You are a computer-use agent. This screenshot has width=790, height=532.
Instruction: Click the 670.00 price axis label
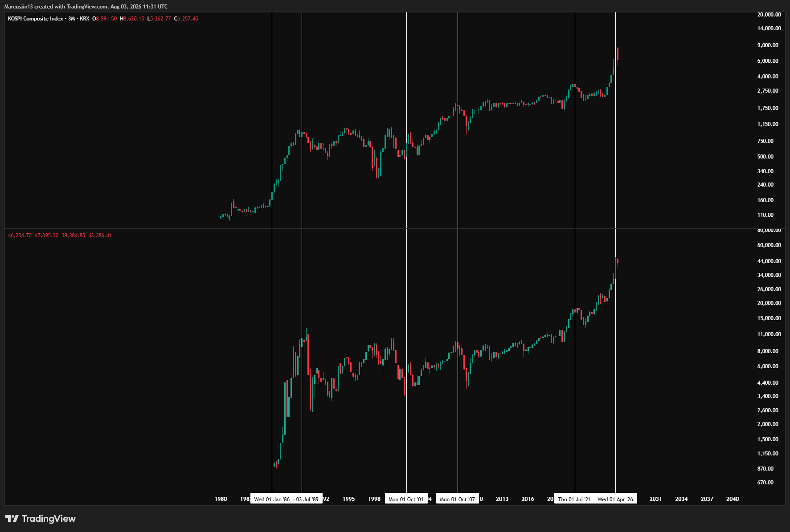point(766,483)
